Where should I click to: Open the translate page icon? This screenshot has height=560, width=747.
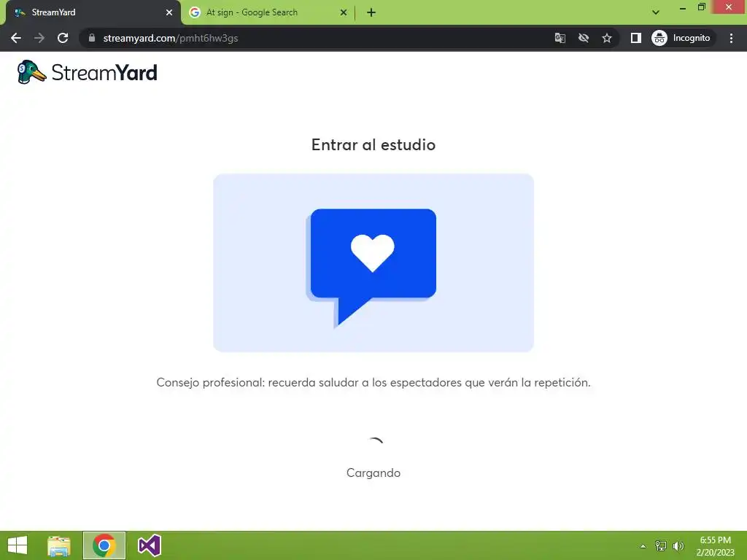click(560, 38)
